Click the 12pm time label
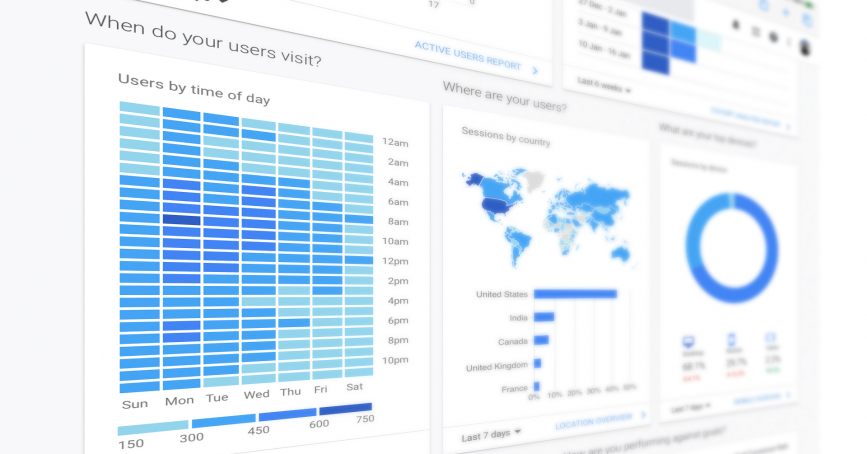Screen dimensions: 867x454 [395, 261]
